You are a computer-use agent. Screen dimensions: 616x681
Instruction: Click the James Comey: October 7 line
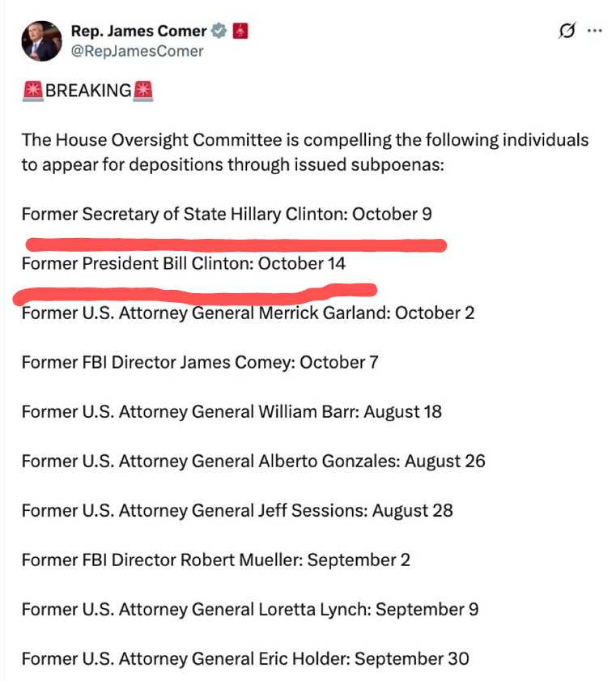click(x=200, y=362)
